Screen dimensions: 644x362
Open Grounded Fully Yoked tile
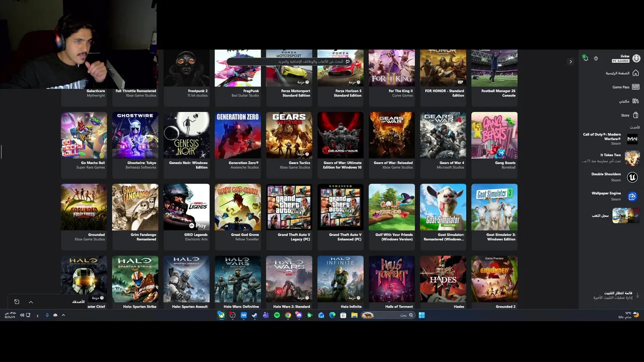(84, 217)
